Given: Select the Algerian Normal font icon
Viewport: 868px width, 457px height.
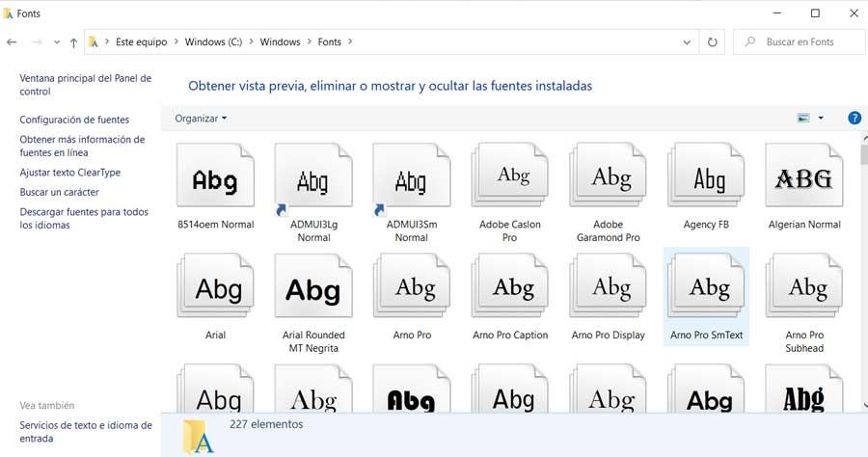Looking at the screenshot, I should click(x=803, y=175).
